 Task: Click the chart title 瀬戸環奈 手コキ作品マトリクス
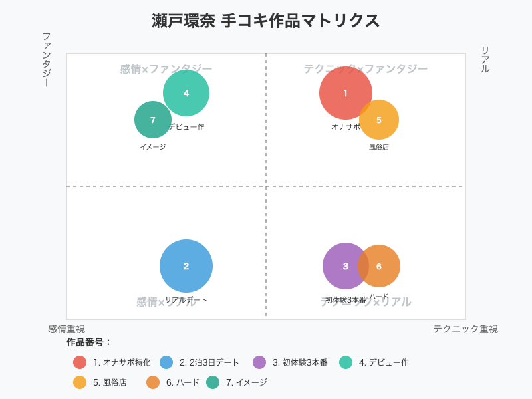pos(266,21)
